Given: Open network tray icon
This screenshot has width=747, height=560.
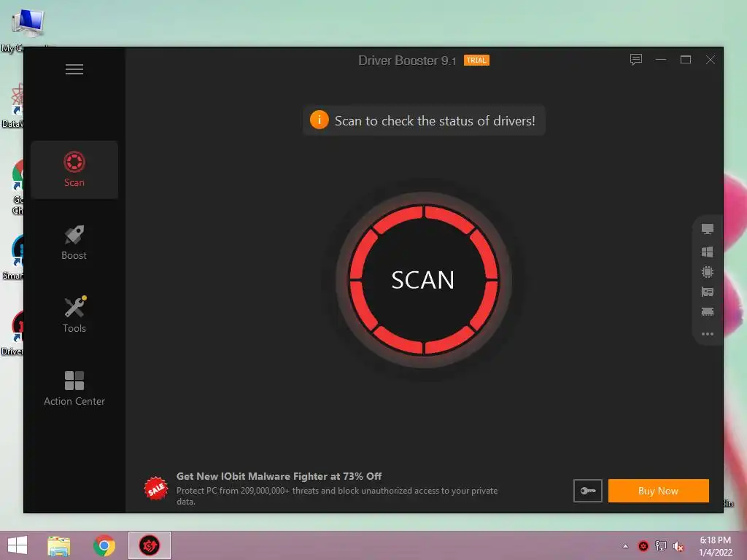Looking at the screenshot, I should click(x=661, y=546).
